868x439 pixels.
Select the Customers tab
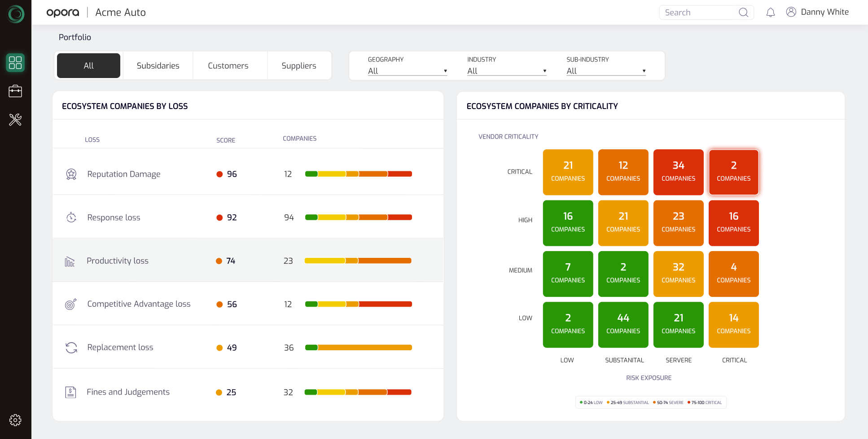click(228, 65)
